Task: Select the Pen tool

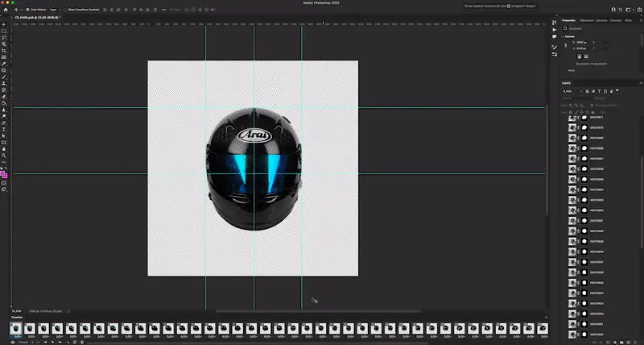Action: [x=4, y=123]
